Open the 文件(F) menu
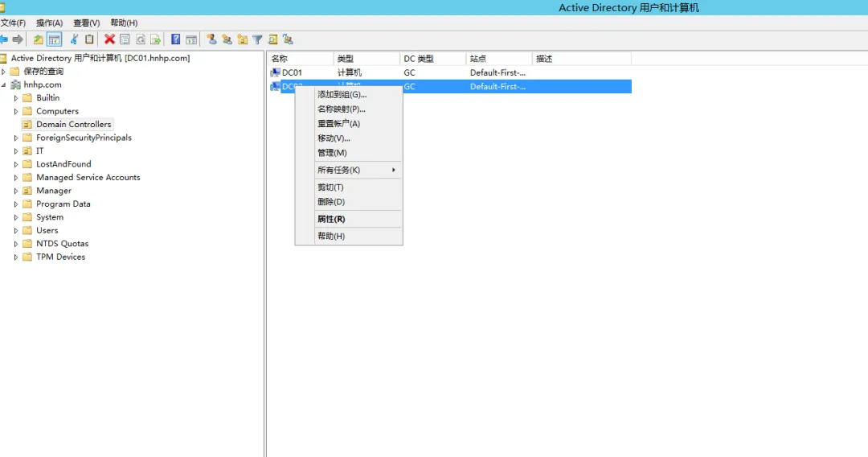 tap(14, 23)
